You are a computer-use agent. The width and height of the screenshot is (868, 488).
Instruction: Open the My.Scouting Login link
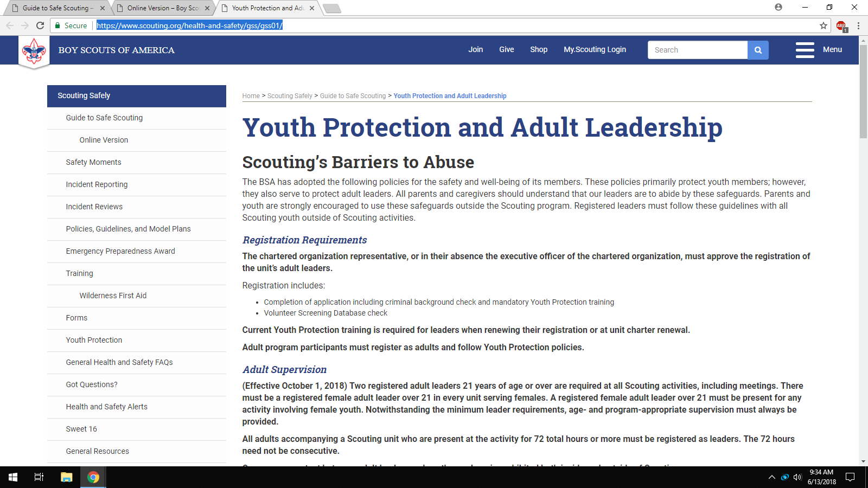point(595,49)
